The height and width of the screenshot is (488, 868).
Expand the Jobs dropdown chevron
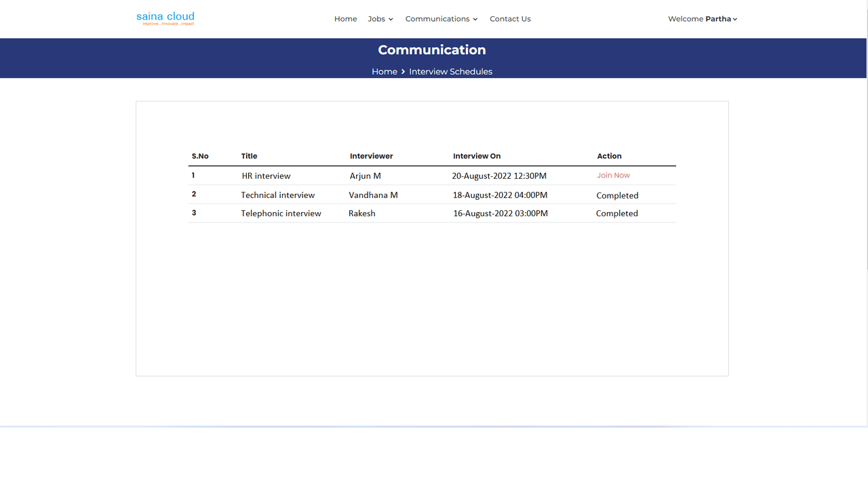pyautogui.click(x=391, y=20)
